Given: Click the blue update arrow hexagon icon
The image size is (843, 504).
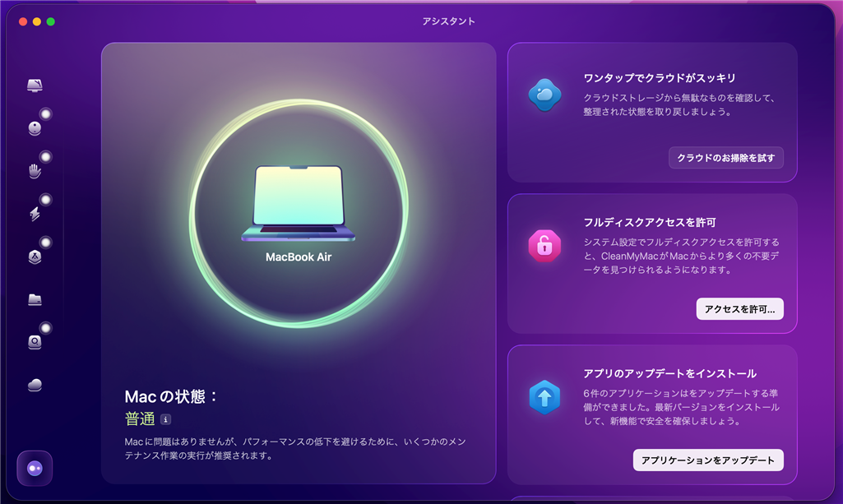Looking at the screenshot, I should point(544,397).
